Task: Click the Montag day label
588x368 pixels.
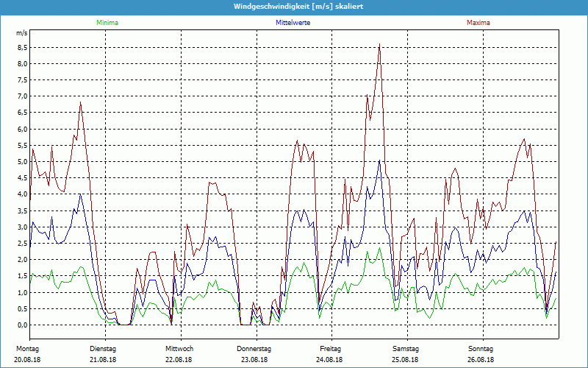Action: (27, 349)
